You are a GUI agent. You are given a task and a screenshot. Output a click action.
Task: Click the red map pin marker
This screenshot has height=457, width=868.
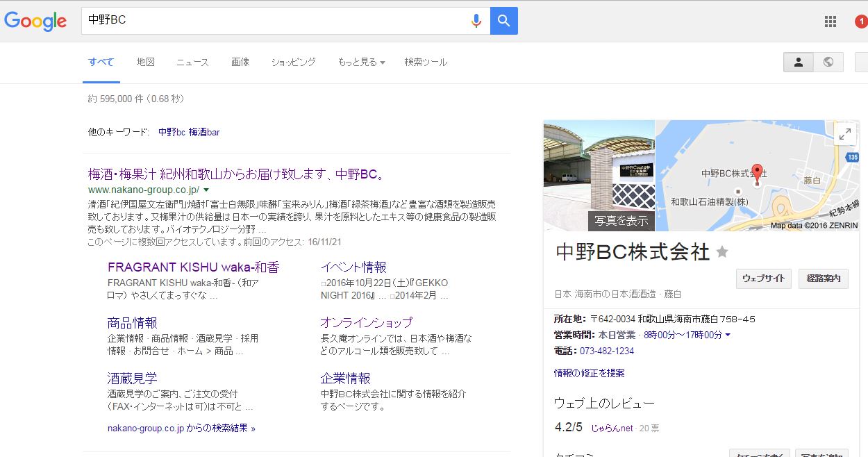758,173
